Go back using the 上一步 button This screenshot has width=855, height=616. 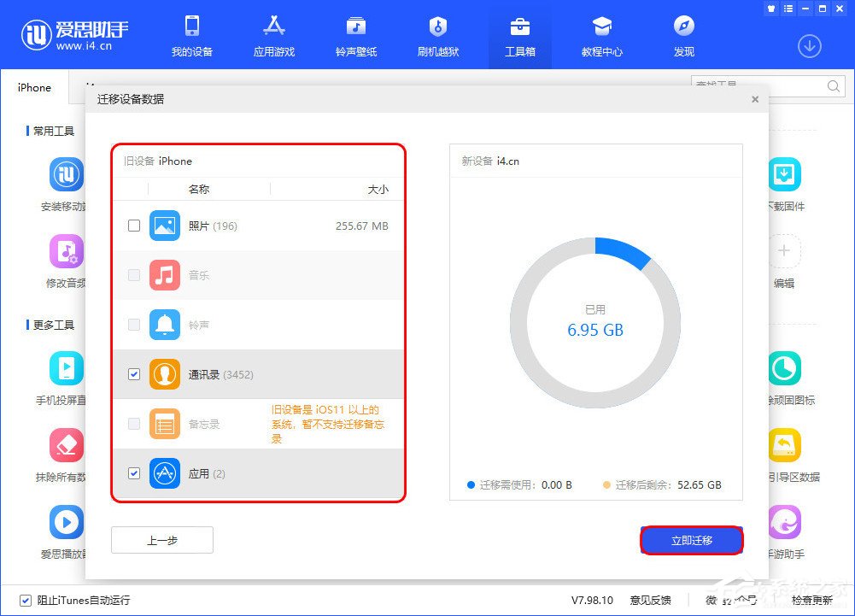[161, 539]
